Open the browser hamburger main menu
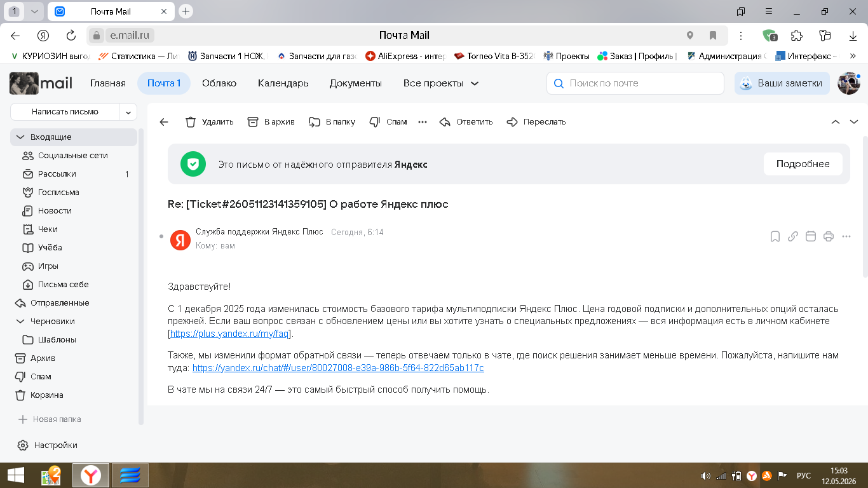Screen dimensions: 868x488 [x=769, y=11]
